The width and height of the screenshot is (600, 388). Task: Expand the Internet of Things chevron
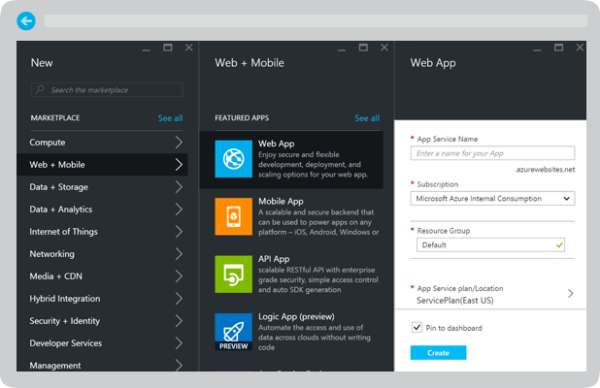pyautogui.click(x=179, y=231)
